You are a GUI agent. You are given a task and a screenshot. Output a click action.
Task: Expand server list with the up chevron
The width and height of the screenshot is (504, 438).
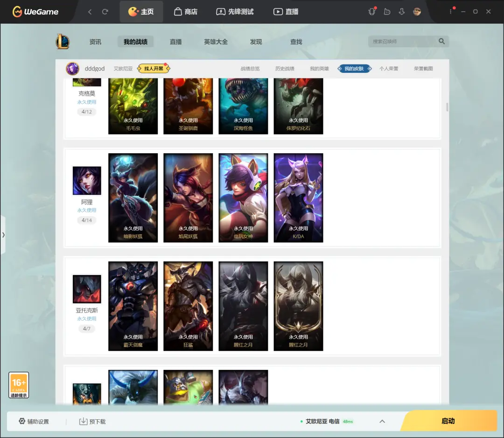pos(382,421)
